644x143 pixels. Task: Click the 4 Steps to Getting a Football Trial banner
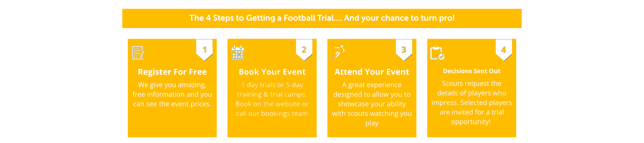(x=322, y=18)
